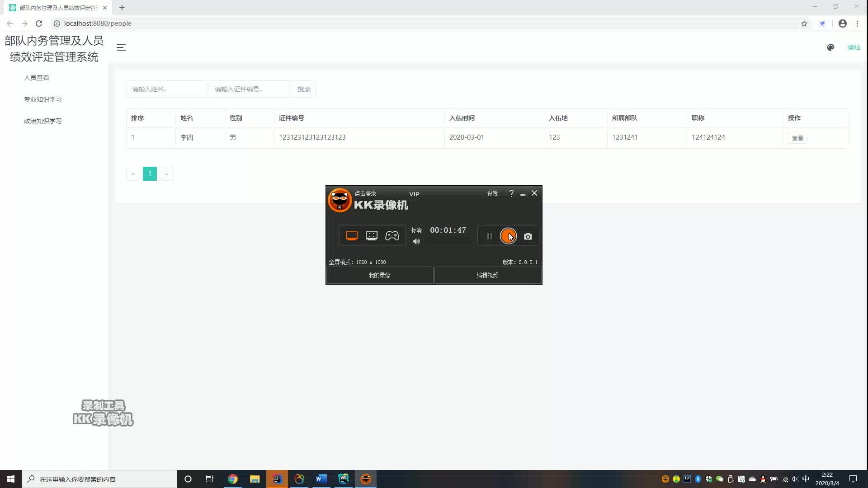Click 政治知识学习 in the sidebar menu
Screen dimensions: 868x488
coord(42,121)
